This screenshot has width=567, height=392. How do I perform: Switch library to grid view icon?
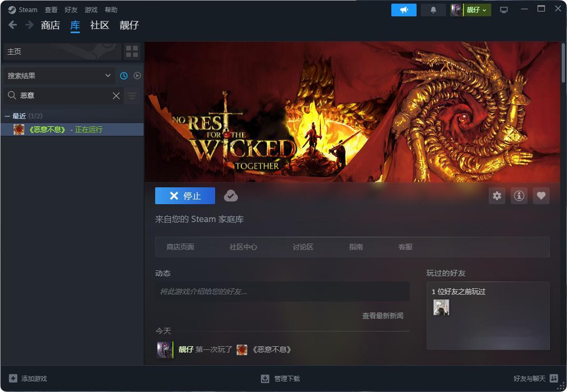click(132, 52)
